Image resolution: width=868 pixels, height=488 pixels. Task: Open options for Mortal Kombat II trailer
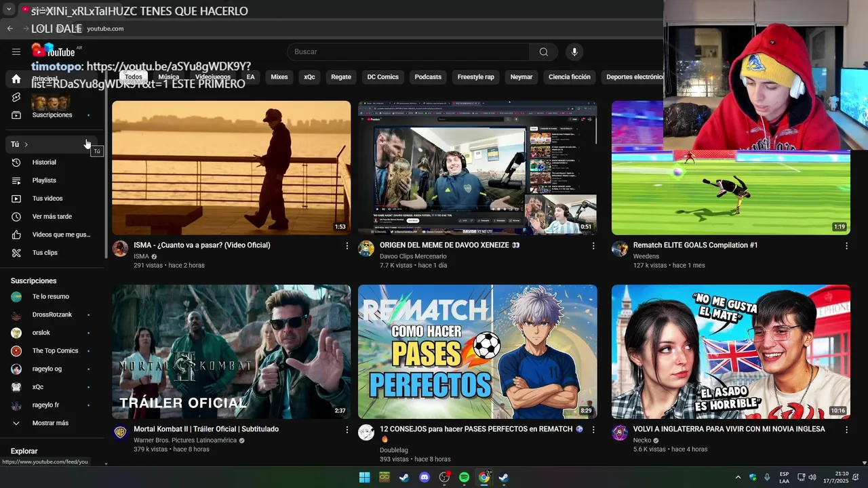tap(347, 430)
